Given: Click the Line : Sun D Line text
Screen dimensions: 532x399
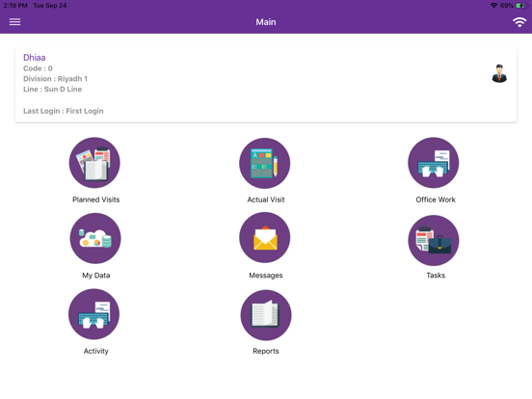Looking at the screenshot, I should (53, 90).
